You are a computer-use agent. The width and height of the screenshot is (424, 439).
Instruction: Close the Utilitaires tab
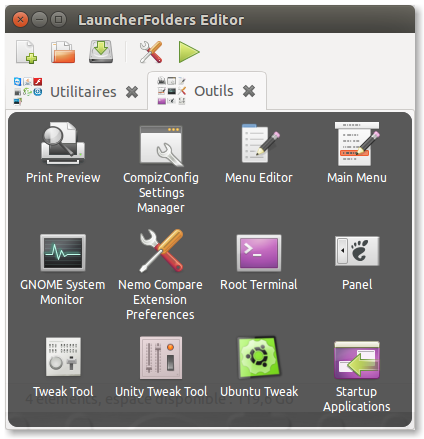pyautogui.click(x=132, y=92)
